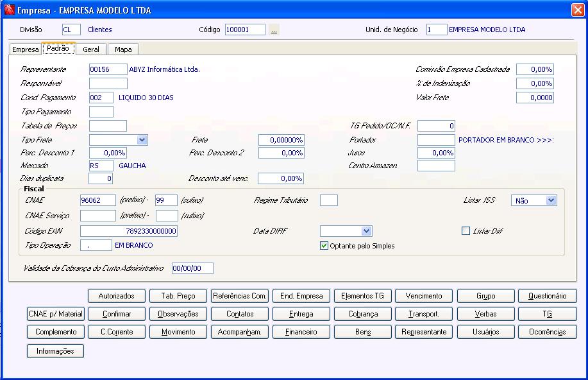The width and height of the screenshot is (588, 380).
Task: Expand the Data DIRF dropdown
Action: tap(366, 231)
